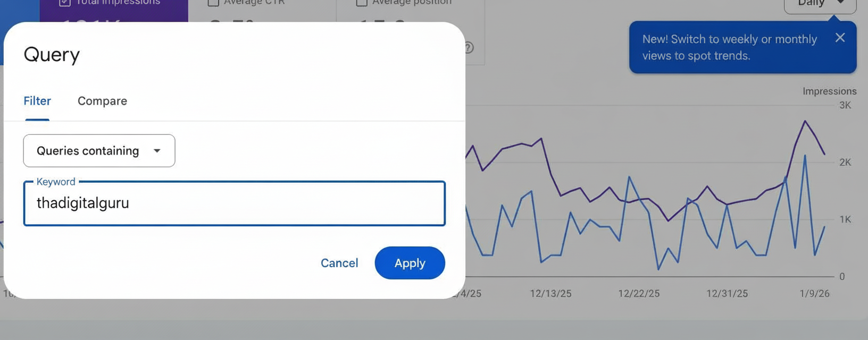
Task: Click the Daily dropdown arrow icon
Action: [x=842, y=2]
